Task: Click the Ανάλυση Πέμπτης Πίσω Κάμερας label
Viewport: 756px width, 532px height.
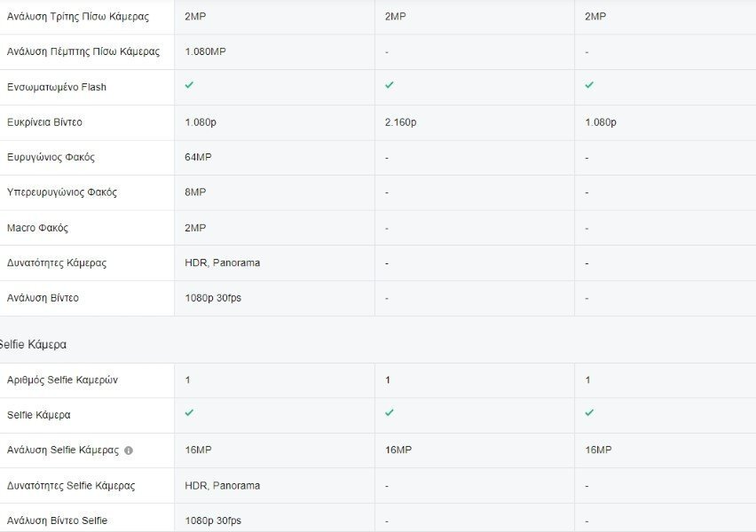Action: (x=83, y=51)
